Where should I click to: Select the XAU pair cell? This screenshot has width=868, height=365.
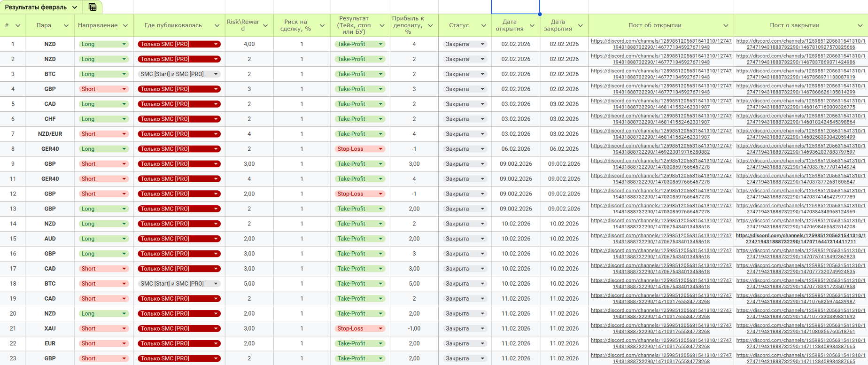pyautogui.click(x=50, y=328)
